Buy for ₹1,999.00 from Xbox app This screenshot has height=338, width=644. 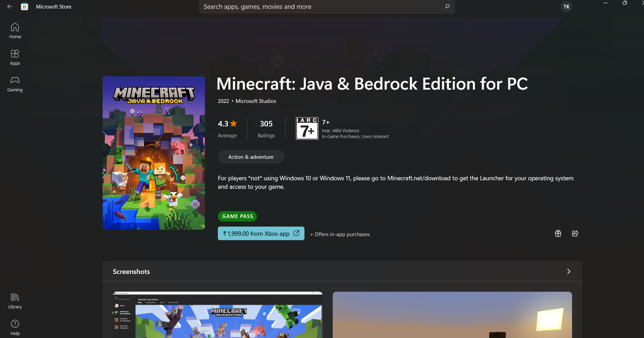pos(261,233)
